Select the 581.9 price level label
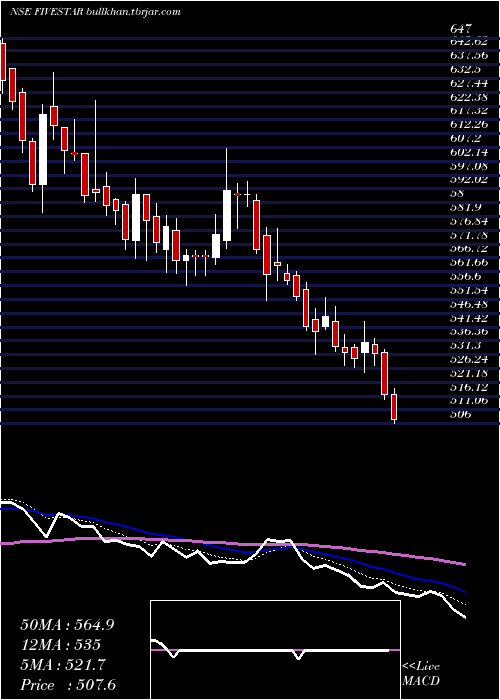Screen dimensions: 500x700 (465, 208)
